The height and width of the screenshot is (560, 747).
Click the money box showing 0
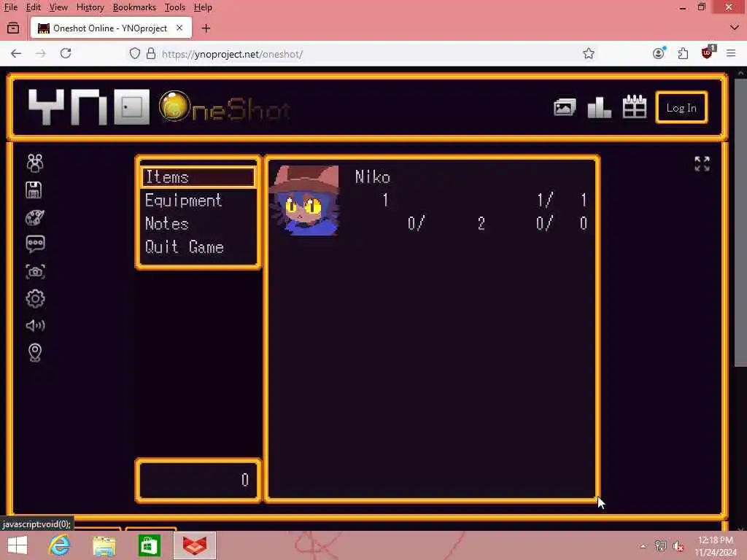(198, 480)
